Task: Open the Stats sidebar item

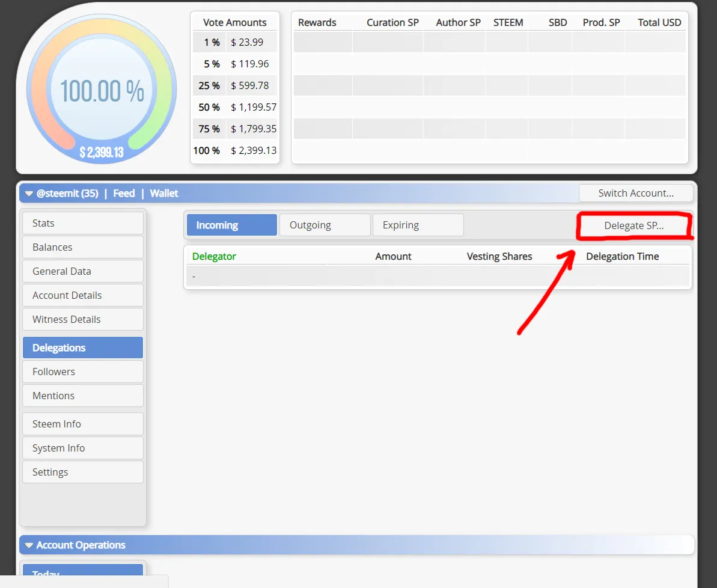Action: 83,223
